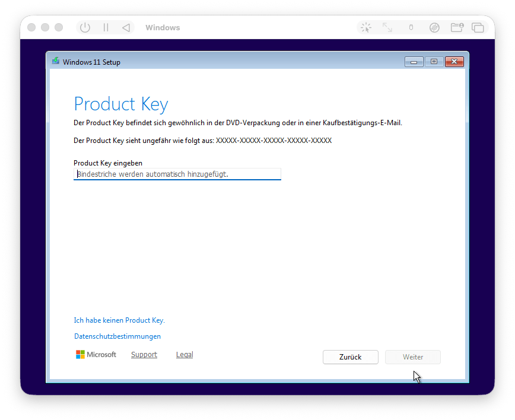
Task: Minimize the Windows 11 Setup window
Action: pyautogui.click(x=414, y=62)
